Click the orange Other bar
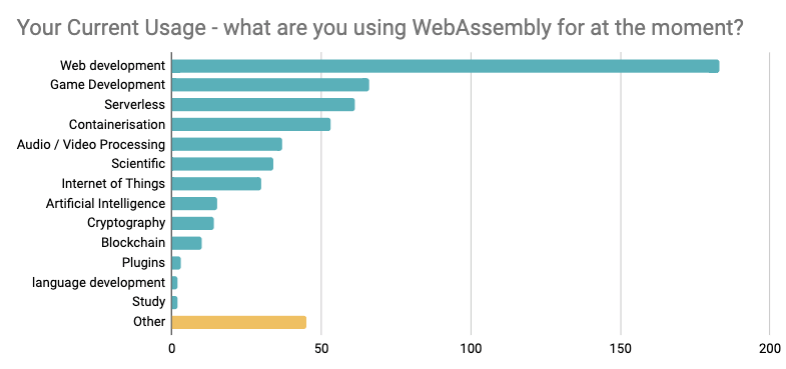This screenshot has height=369, width=786. [239, 322]
